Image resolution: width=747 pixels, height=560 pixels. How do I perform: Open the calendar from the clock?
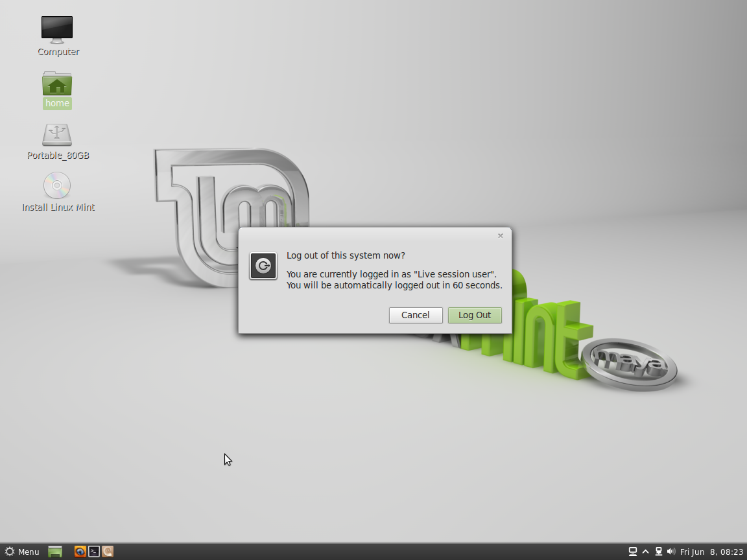pos(711,552)
